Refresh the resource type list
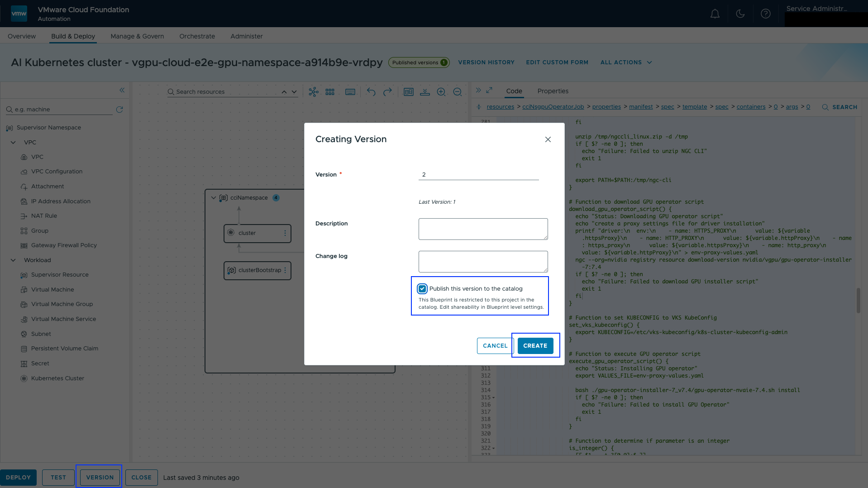868x488 pixels. coord(119,110)
